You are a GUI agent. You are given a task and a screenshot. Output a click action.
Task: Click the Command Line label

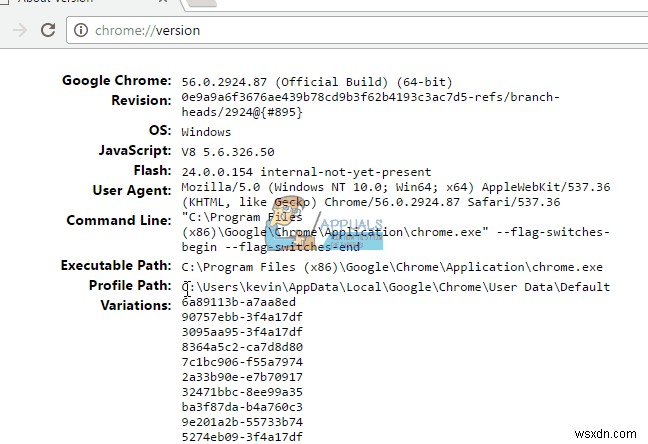coord(119,220)
